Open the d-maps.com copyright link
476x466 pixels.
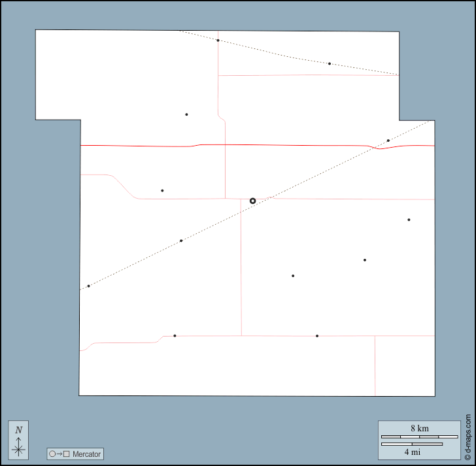[x=467, y=437]
